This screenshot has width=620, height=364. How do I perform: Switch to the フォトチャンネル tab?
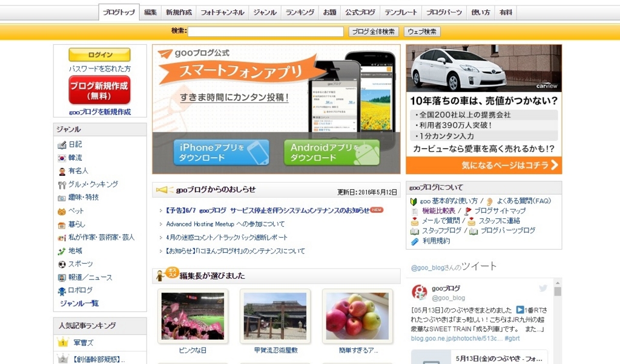click(222, 12)
